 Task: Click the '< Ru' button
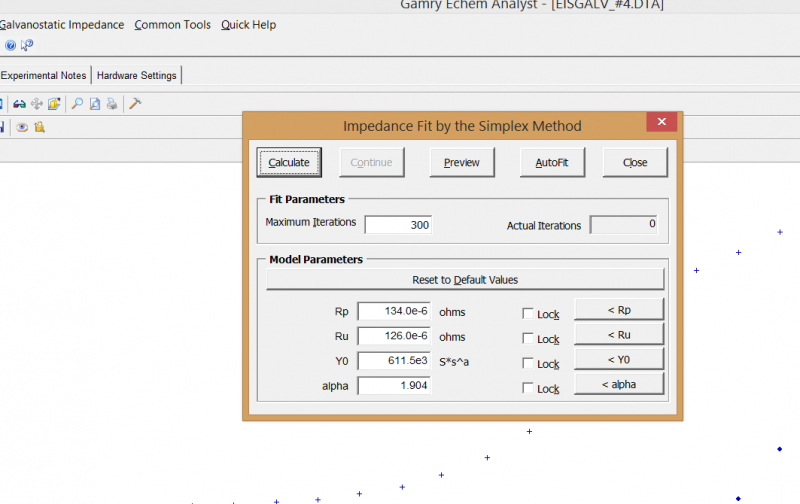[619, 335]
